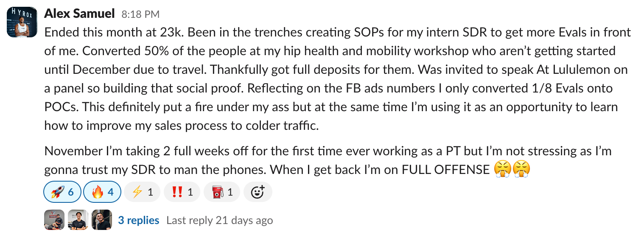Click the first replier avatar in thread
This screenshot has height=241, width=644.
click(54, 220)
